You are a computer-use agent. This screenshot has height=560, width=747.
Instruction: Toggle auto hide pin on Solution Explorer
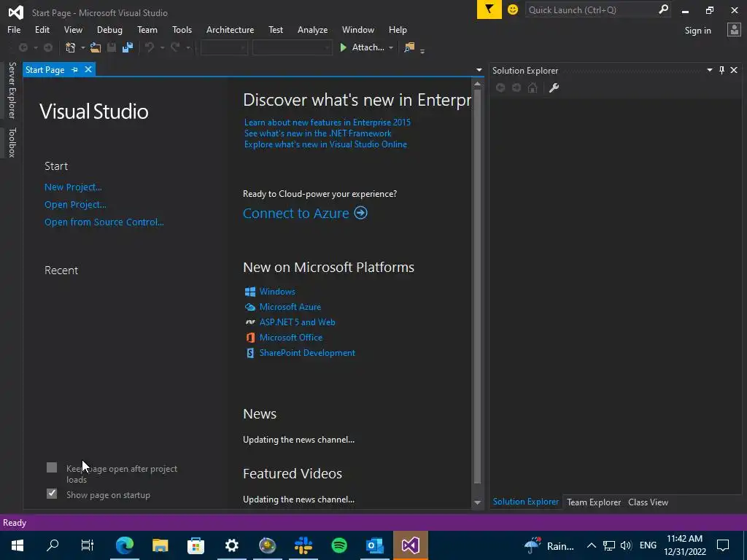721,70
